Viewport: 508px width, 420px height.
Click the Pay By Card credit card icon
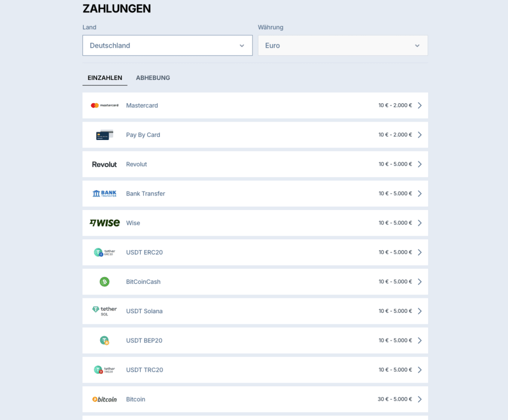[x=105, y=135]
